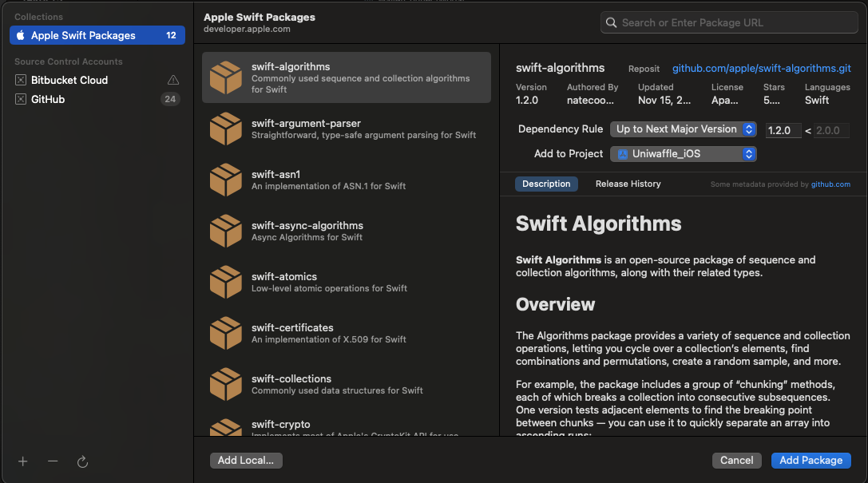Select the swift-crypto package title

click(x=280, y=425)
